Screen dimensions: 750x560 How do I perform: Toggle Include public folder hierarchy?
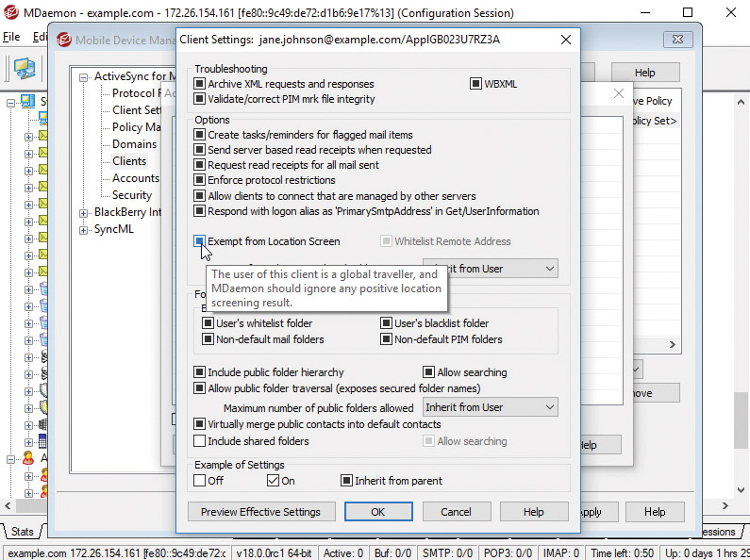[199, 372]
